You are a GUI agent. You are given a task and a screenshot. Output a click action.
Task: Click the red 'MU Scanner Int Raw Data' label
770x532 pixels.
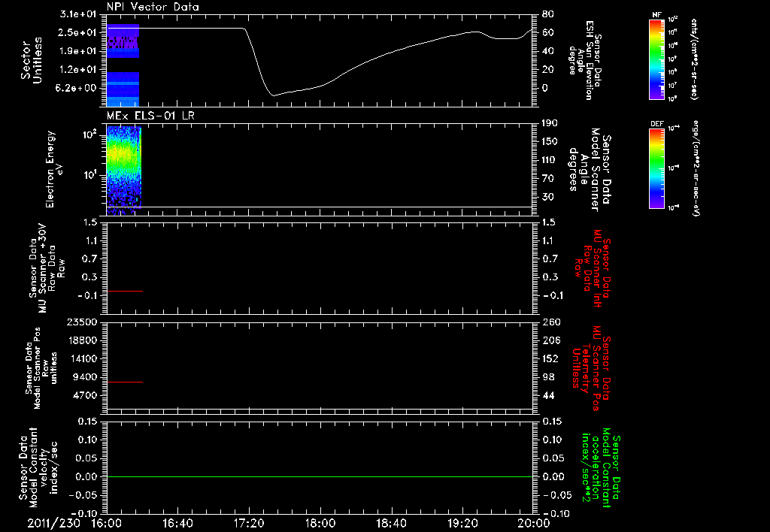pos(593,269)
